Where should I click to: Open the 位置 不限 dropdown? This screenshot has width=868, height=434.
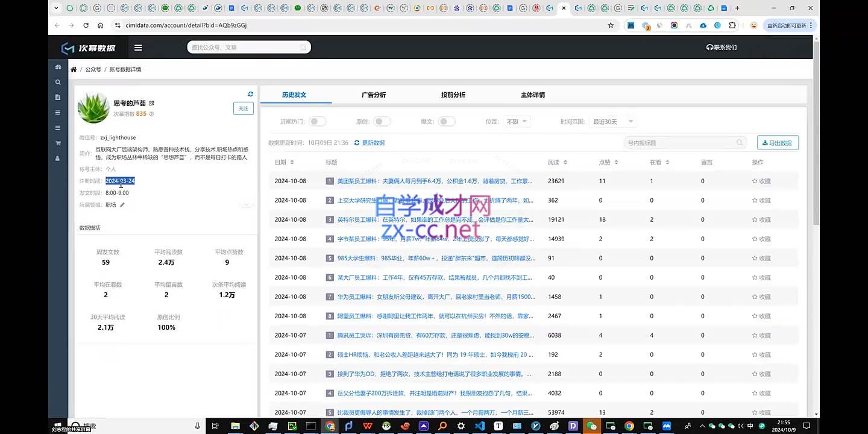pos(515,121)
